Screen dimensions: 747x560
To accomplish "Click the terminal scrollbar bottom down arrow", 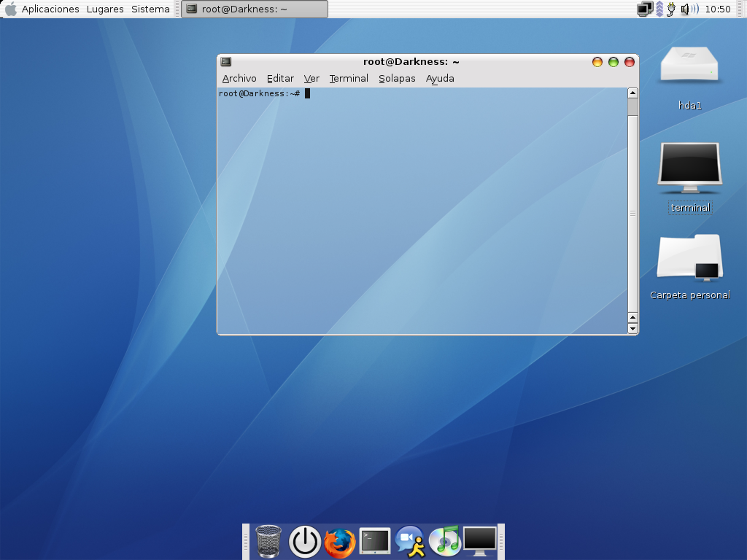I will [632, 329].
